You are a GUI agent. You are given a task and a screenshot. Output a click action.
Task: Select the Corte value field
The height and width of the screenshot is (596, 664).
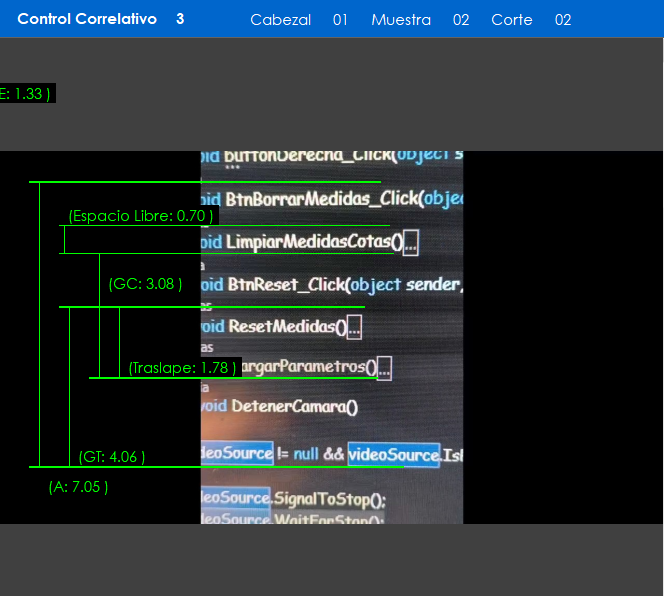pos(563,20)
